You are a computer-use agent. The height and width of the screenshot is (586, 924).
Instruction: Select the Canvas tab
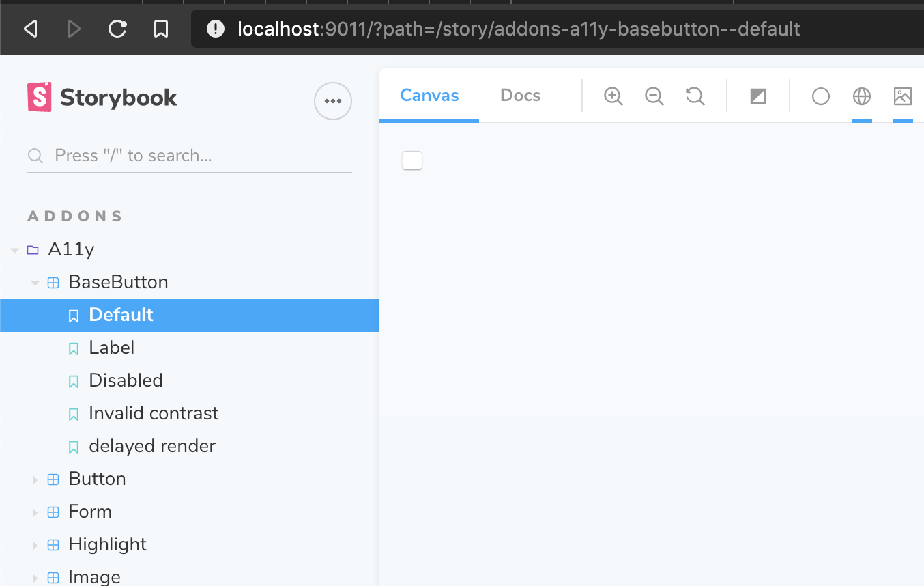pyautogui.click(x=429, y=96)
